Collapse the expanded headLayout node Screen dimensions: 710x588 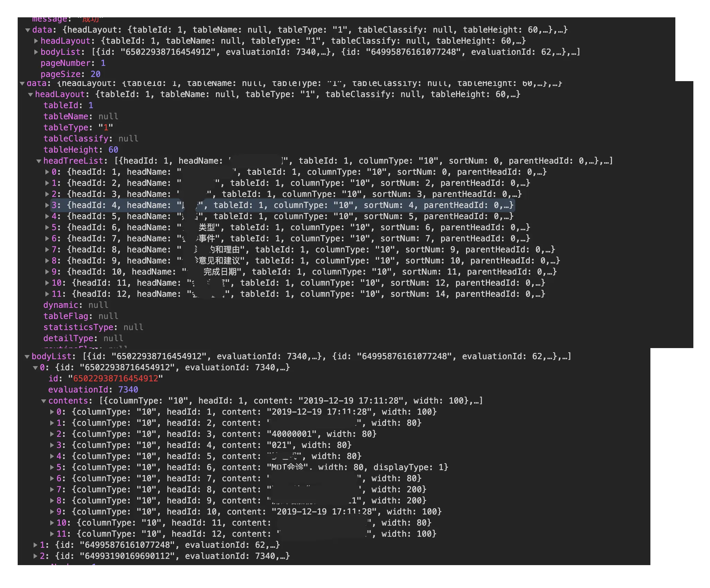pyautogui.click(x=30, y=95)
